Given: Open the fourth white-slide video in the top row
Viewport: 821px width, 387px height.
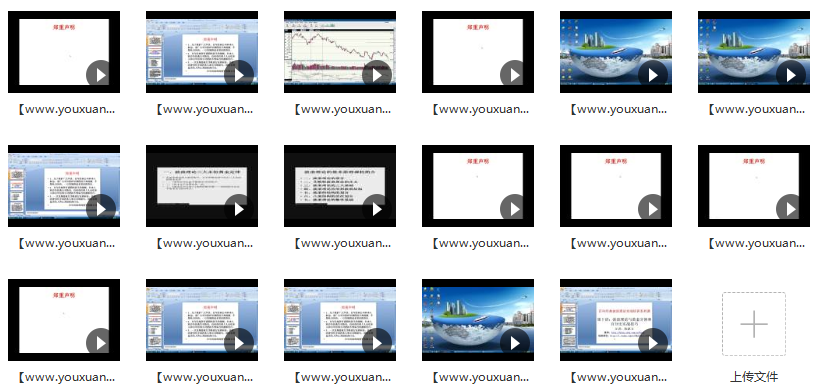Looking at the screenshot, I should (x=478, y=52).
